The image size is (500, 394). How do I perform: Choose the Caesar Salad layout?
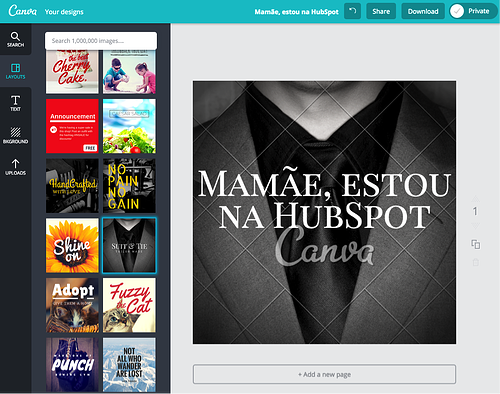129,126
